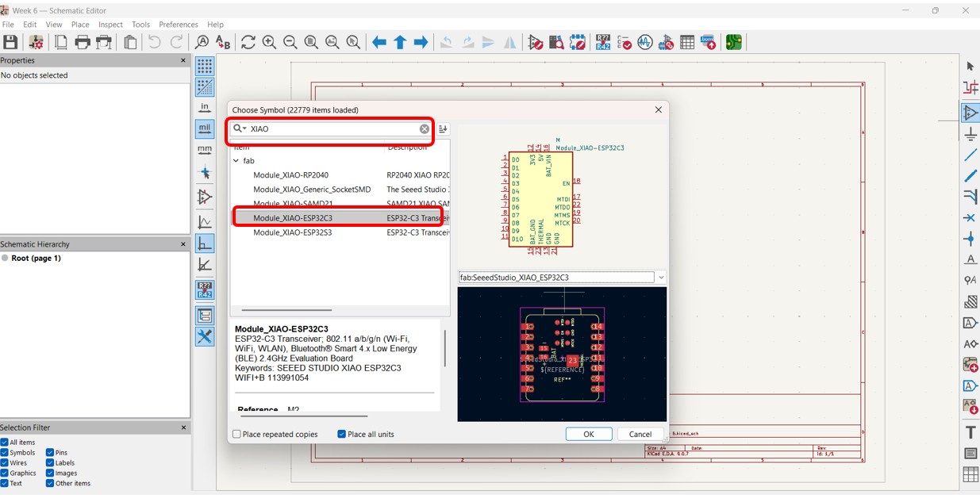Activate Place Power symbol tool
980x502 pixels.
[x=970, y=134]
